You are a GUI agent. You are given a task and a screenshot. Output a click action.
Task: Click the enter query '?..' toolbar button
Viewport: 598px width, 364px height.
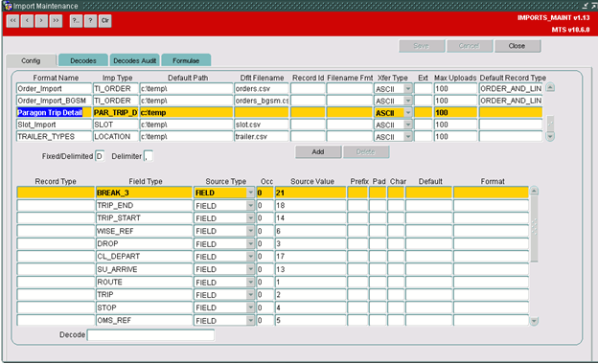(x=76, y=20)
